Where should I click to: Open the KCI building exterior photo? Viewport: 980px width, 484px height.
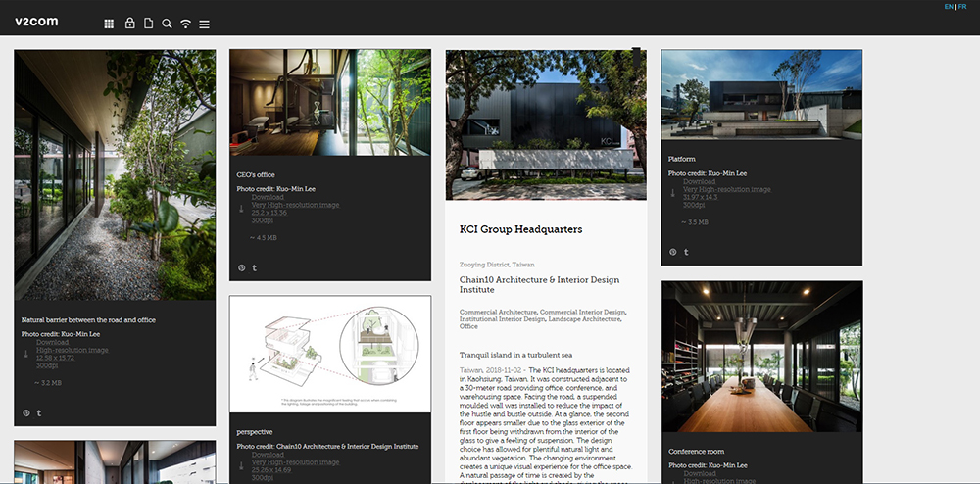tap(546, 124)
